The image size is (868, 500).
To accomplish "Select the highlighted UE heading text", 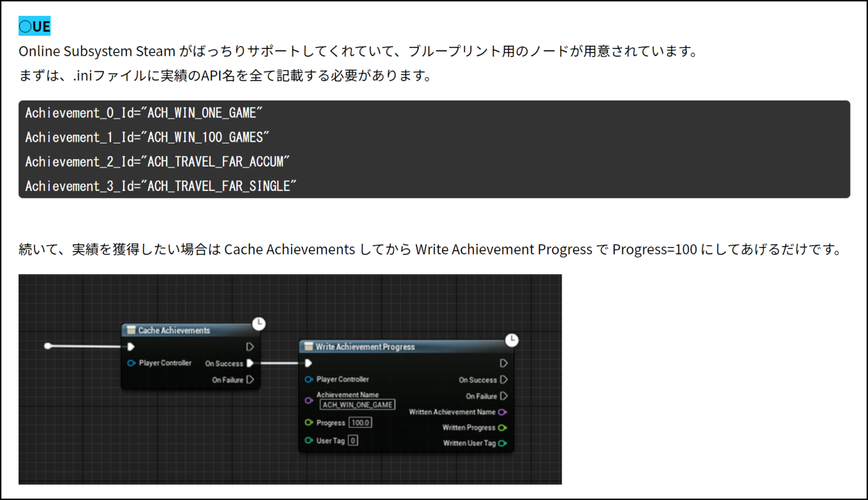I will [x=34, y=25].
